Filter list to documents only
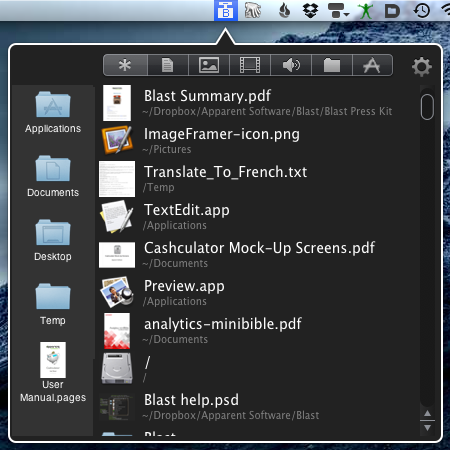 pos(168,65)
